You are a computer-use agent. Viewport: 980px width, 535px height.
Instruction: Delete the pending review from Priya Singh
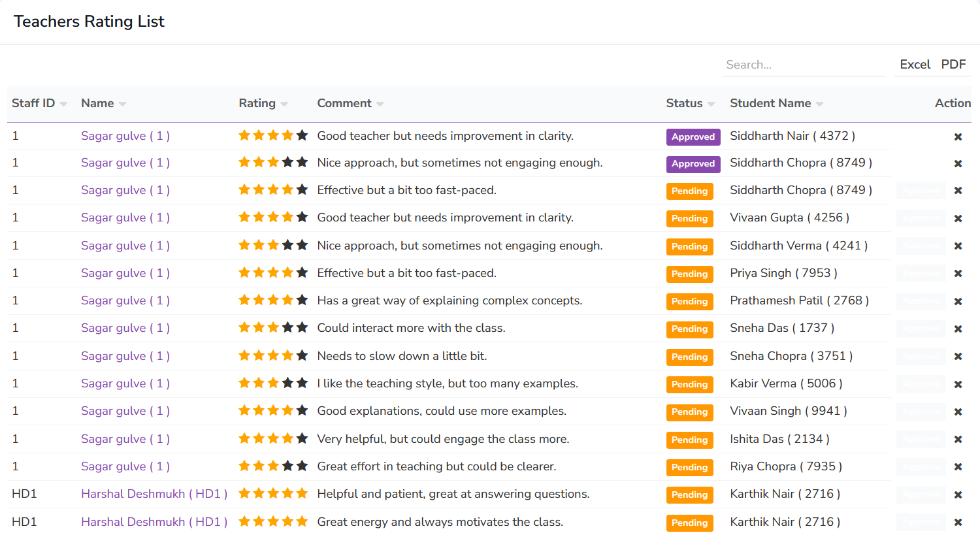point(958,273)
